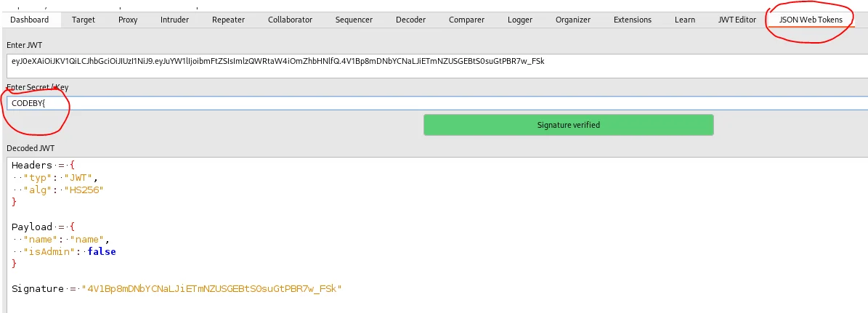
Task: Switch to the Target tab
Action: coord(83,20)
